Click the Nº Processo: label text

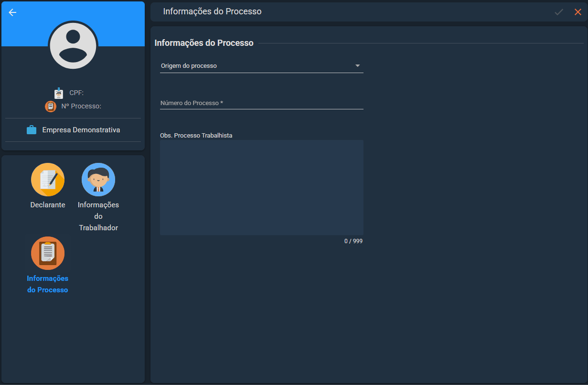click(81, 107)
